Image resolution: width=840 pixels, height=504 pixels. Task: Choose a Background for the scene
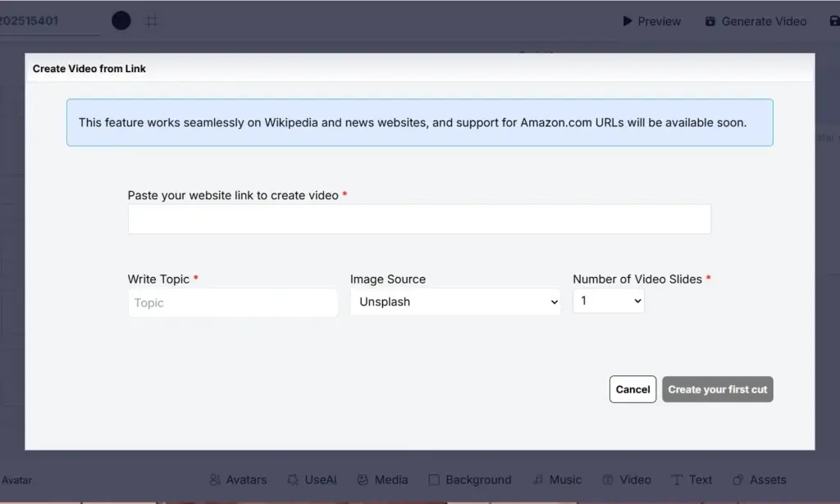pos(469,479)
